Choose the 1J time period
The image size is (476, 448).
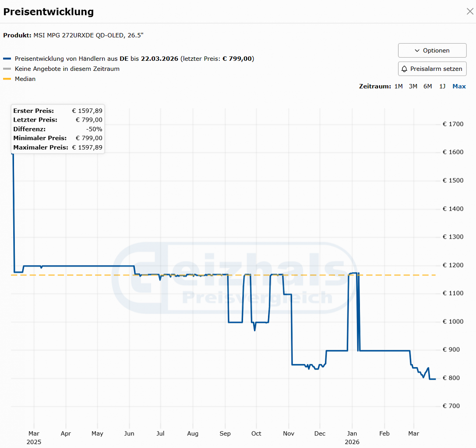(x=442, y=87)
